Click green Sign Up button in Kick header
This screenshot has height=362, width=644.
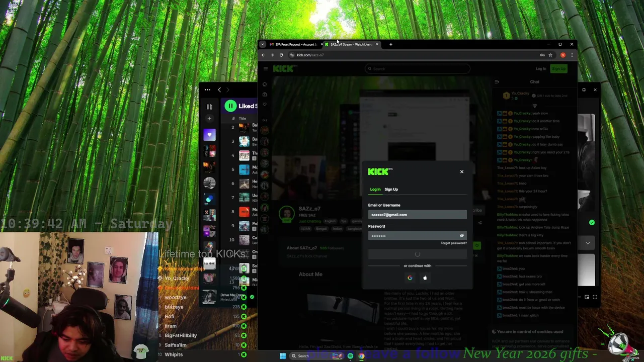[x=558, y=69]
